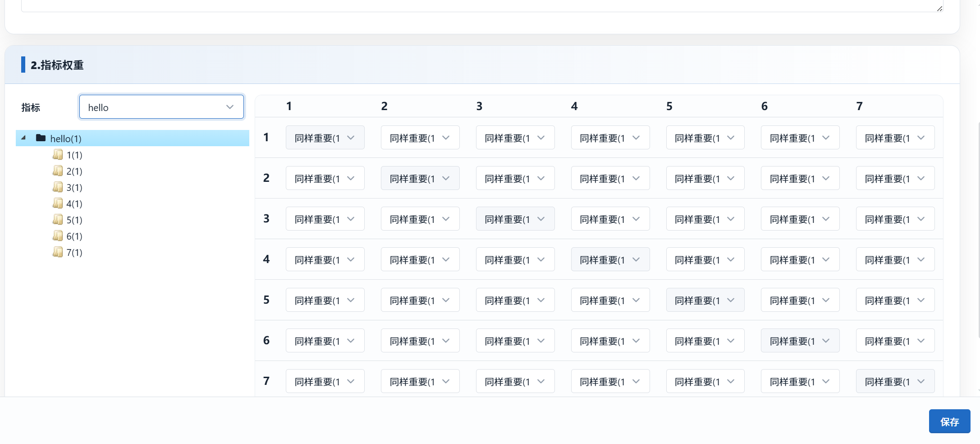
Task: Click the file icon next to 6(1)
Action: pos(58,236)
